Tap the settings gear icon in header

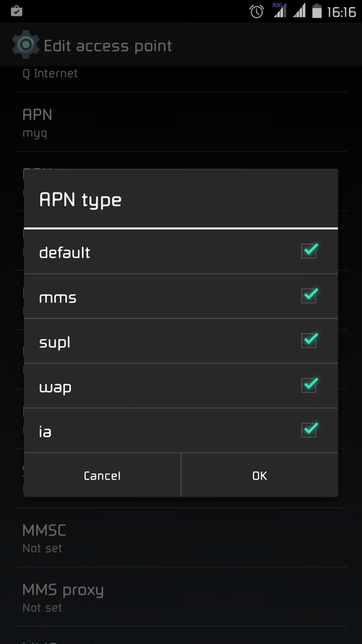coord(26,45)
